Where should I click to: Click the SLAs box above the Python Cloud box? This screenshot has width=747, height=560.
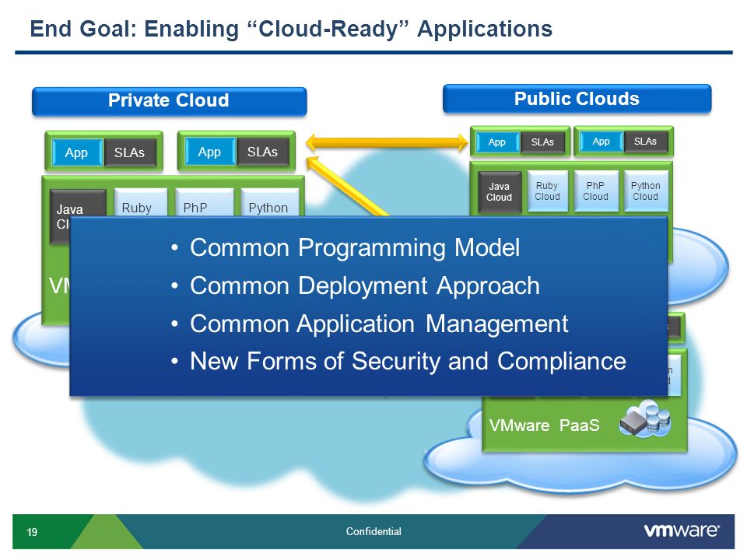click(646, 142)
